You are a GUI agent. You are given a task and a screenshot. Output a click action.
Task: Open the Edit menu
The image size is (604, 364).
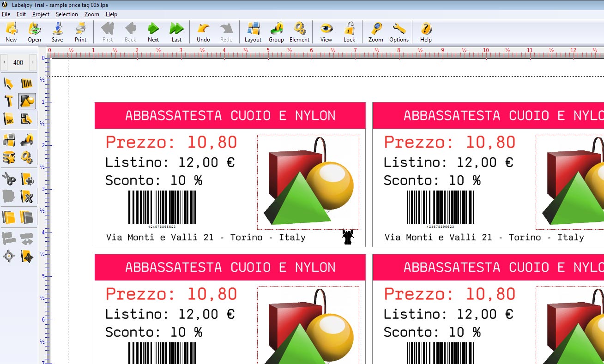coord(21,14)
